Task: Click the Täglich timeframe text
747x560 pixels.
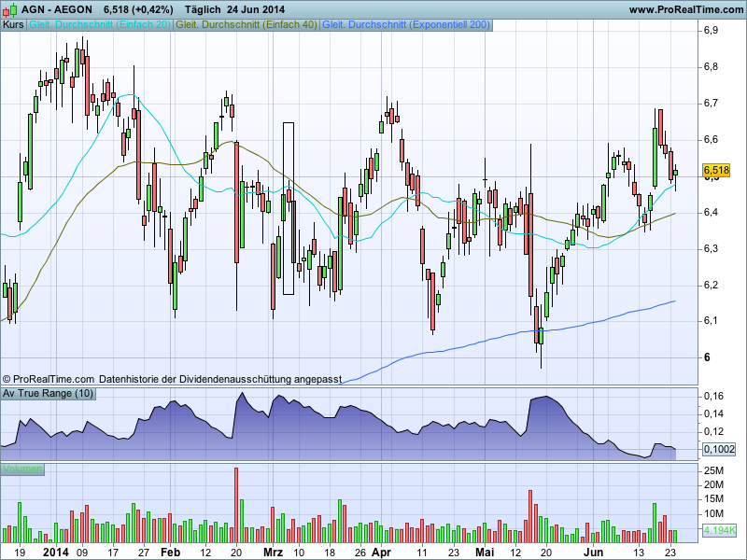Action: (x=203, y=9)
